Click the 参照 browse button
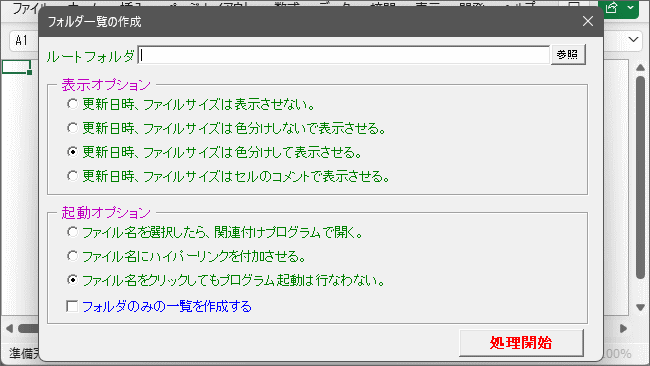650x366 pixels. point(568,55)
